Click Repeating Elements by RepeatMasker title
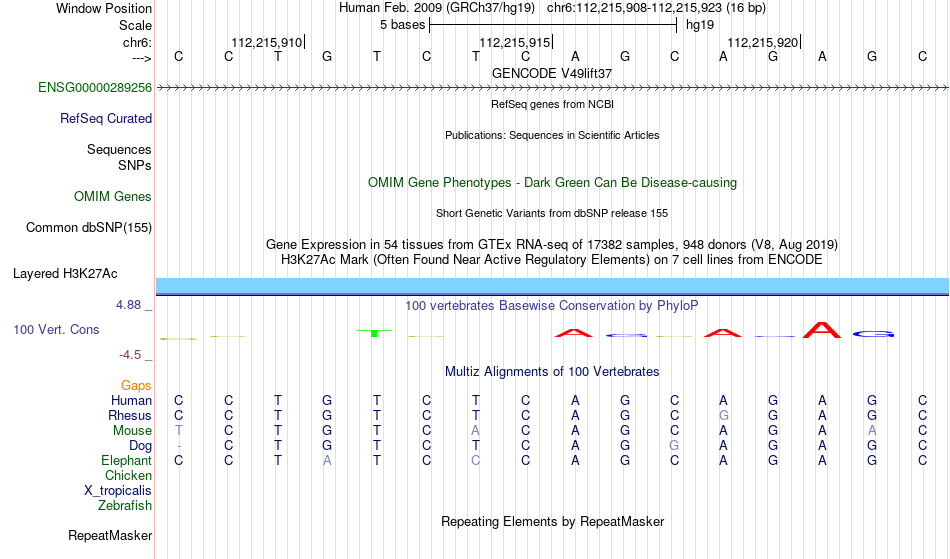The width and height of the screenshot is (950, 559). [x=553, y=522]
